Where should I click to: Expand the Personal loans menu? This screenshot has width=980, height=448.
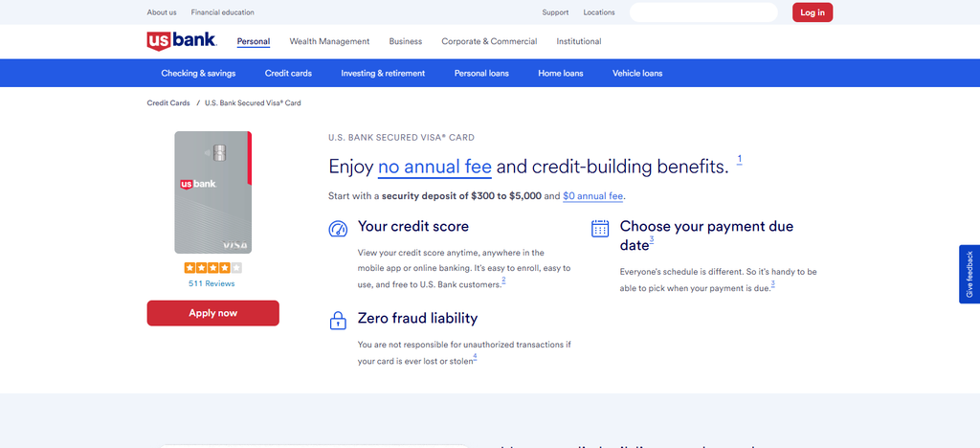coord(481,73)
